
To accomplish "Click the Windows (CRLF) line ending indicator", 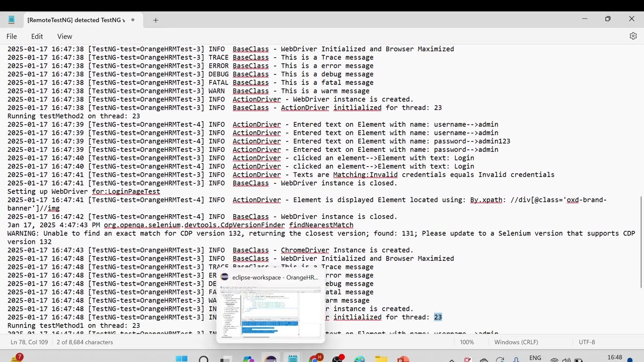I will (x=516, y=342).
